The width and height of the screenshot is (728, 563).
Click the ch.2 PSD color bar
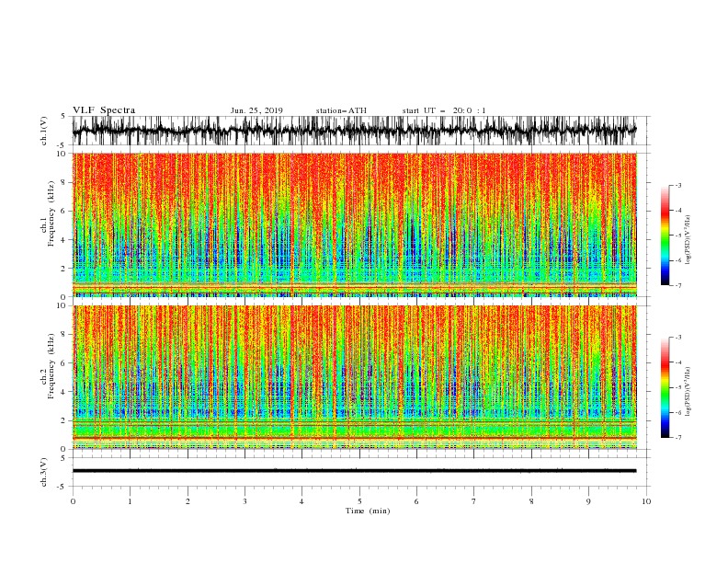(x=665, y=387)
